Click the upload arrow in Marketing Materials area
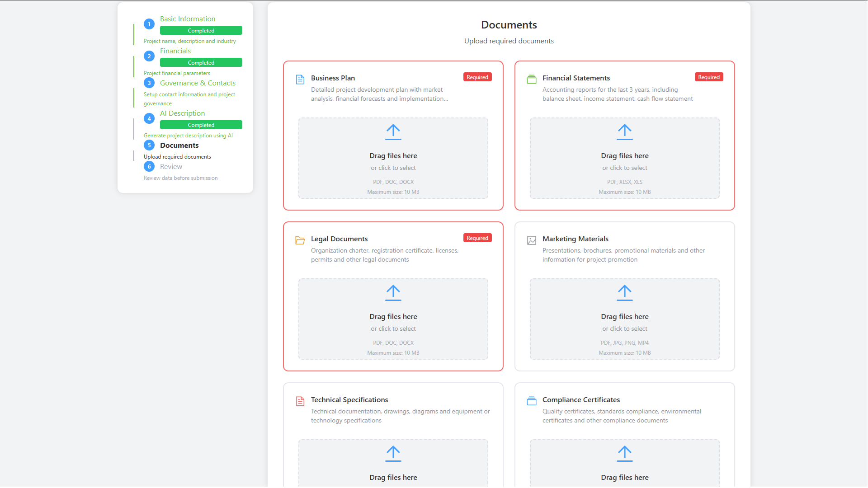868x488 pixels. point(624,292)
